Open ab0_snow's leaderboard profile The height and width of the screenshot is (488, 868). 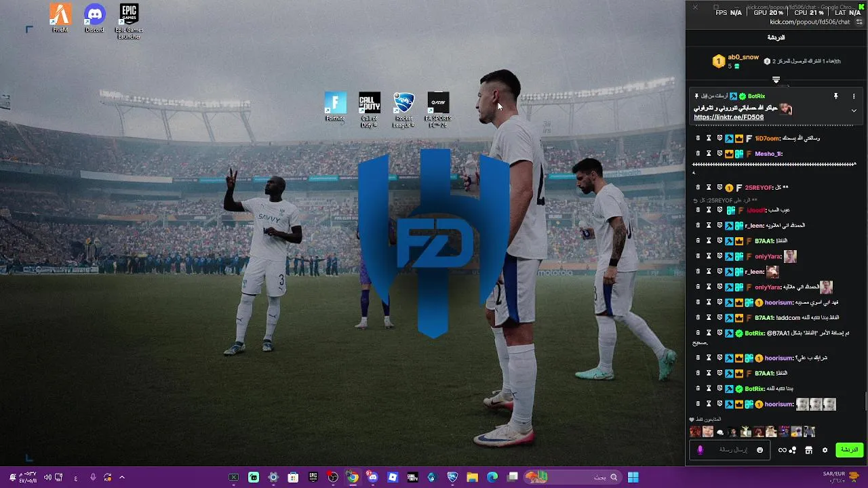[x=743, y=57]
